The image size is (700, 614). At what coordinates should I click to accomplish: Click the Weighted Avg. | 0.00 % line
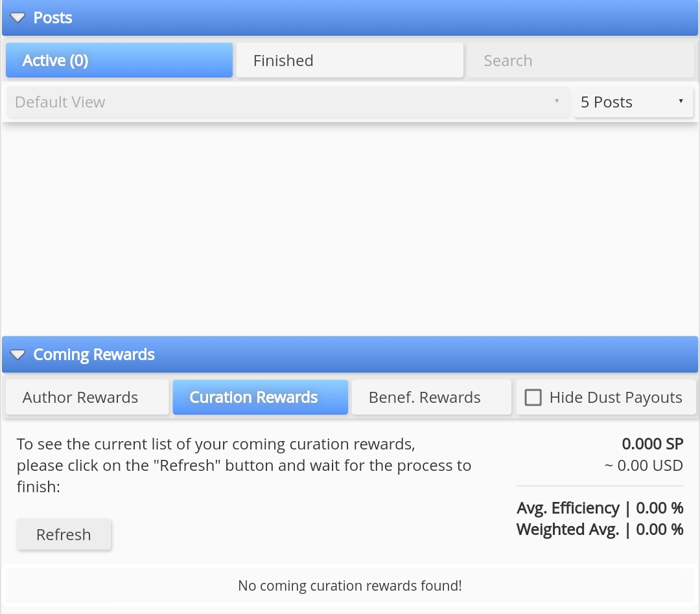[600, 530]
